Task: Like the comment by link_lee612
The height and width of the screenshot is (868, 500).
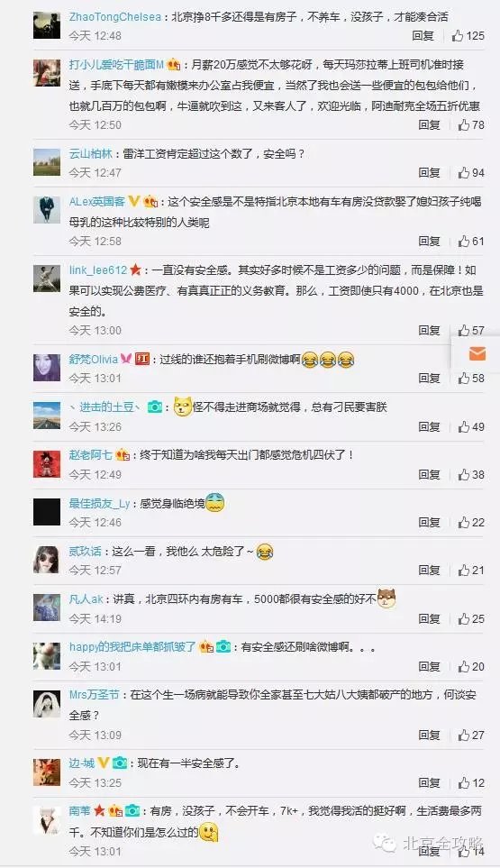Action: [x=463, y=331]
